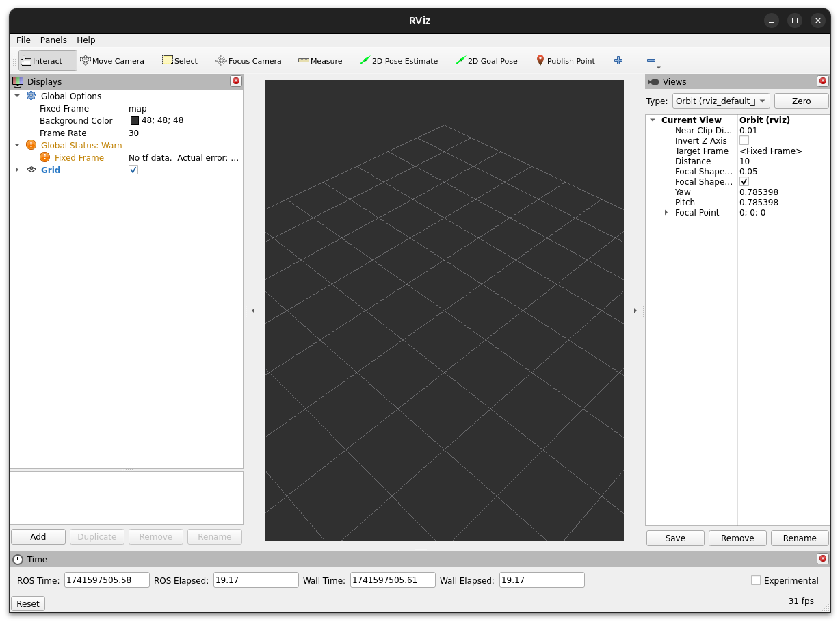Image resolution: width=840 pixels, height=624 pixels.
Task: Open the view Type dropdown
Action: pos(721,101)
